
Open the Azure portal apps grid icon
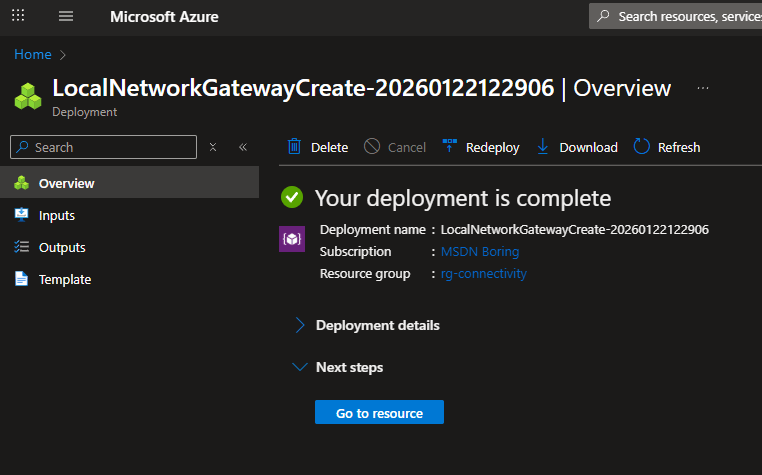pos(18,16)
